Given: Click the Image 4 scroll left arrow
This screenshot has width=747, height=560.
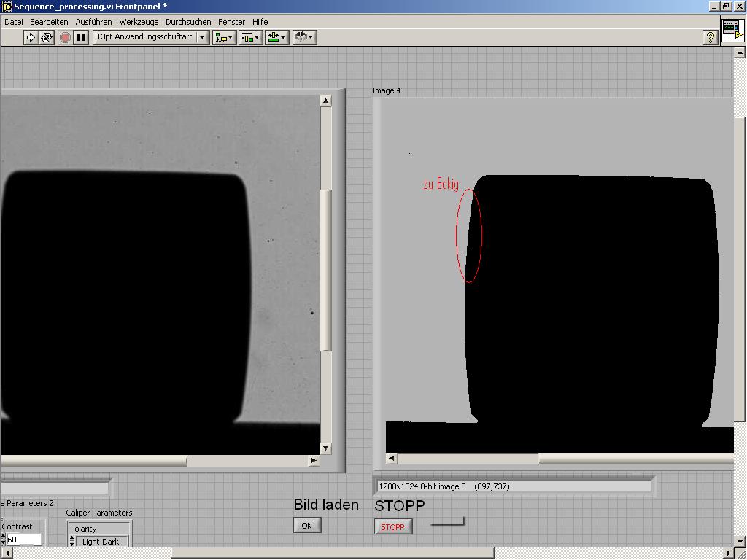Looking at the screenshot, I should point(392,459).
